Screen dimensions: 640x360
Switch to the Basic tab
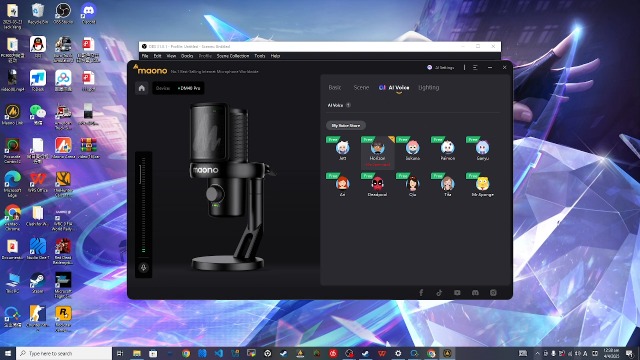tap(335, 87)
